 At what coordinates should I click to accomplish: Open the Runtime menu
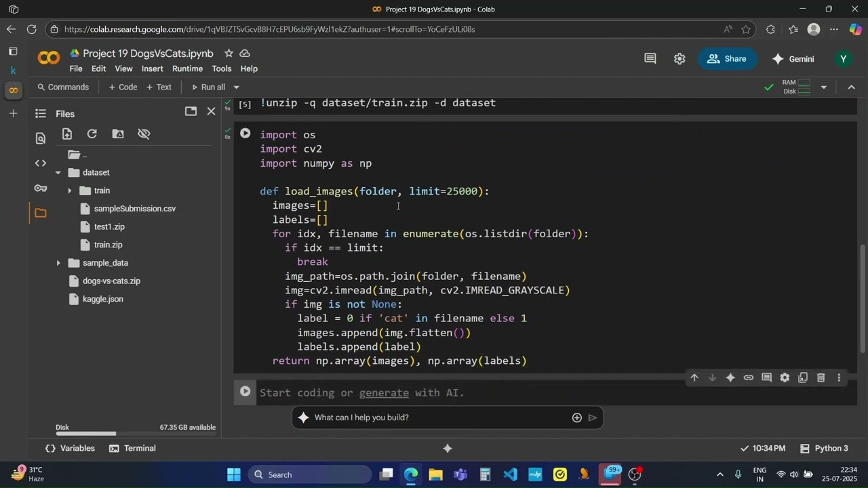click(187, 69)
